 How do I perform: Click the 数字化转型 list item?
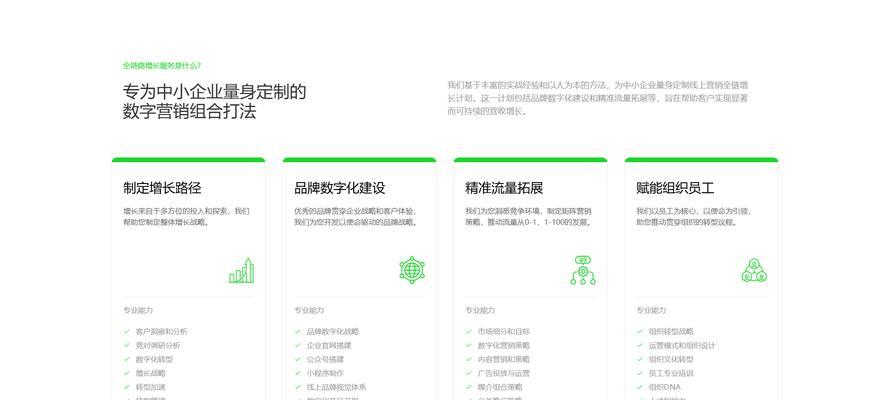(x=154, y=359)
